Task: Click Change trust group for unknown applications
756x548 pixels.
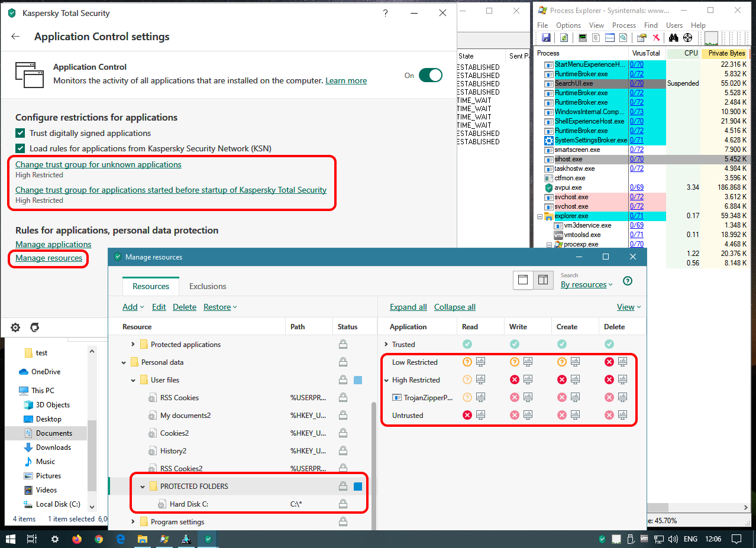Action: 98,164
